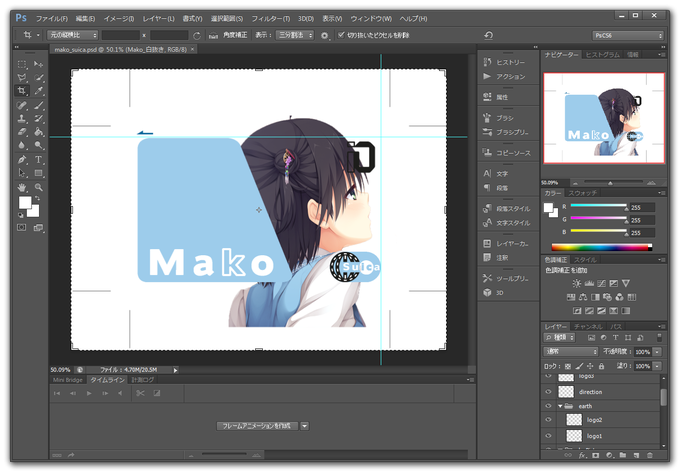Open the 不透明度 opacity slider arrow
The height and width of the screenshot is (472, 680).
click(x=657, y=352)
